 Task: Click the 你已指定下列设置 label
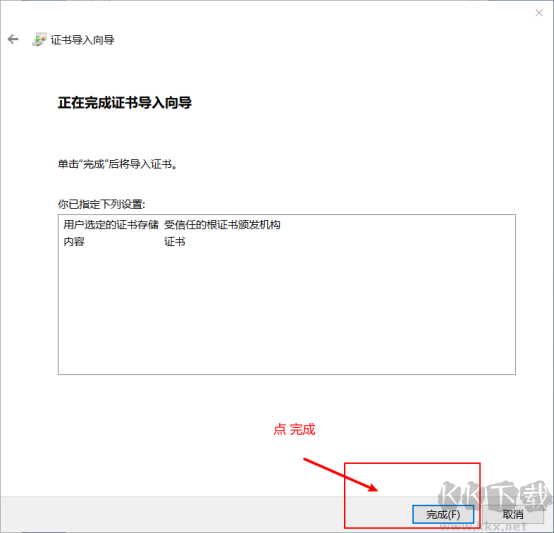[101, 204]
